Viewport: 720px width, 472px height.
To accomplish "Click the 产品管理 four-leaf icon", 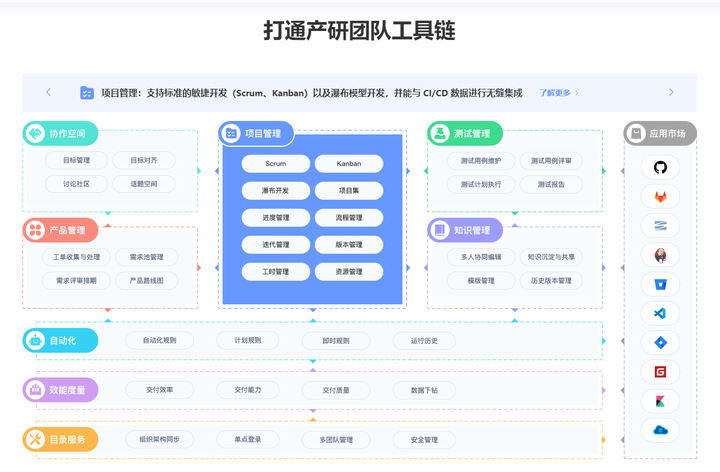I will coord(35,230).
